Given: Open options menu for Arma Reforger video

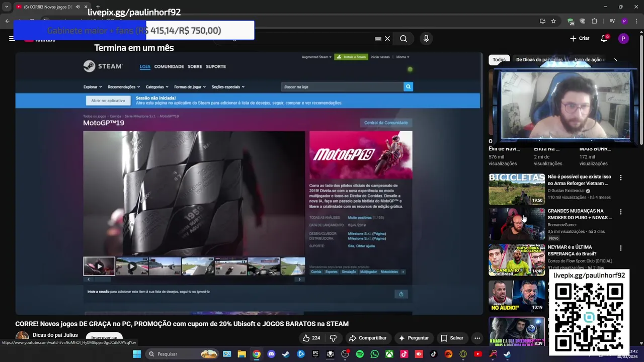Looking at the screenshot, I should (620, 178).
